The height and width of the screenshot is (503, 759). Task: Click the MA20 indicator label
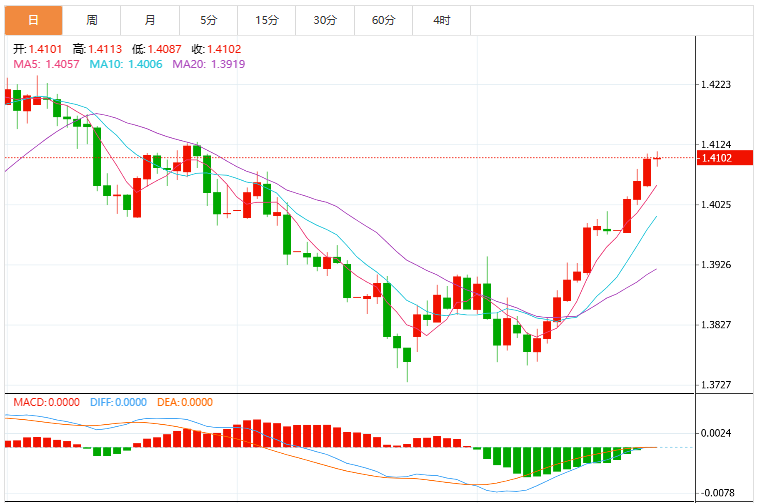pos(209,64)
